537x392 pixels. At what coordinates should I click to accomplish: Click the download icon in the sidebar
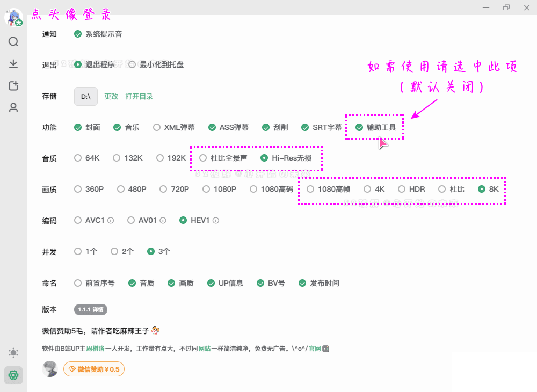[13, 63]
